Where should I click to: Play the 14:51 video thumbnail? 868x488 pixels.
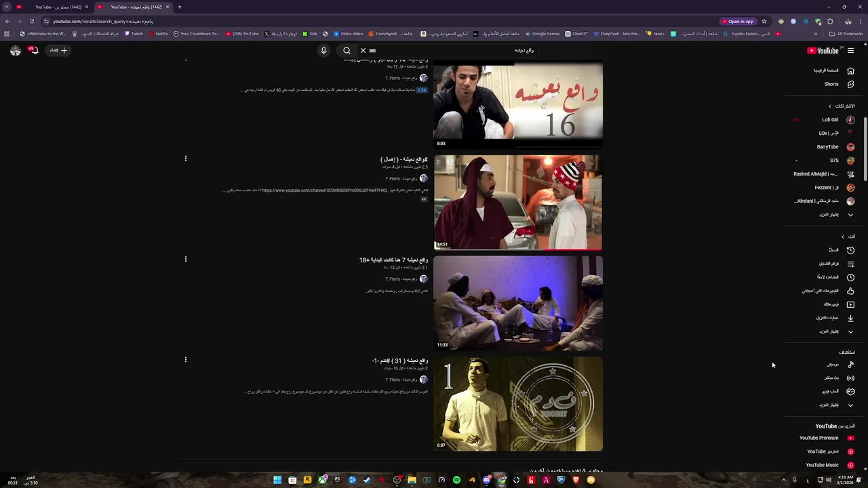coord(518,203)
